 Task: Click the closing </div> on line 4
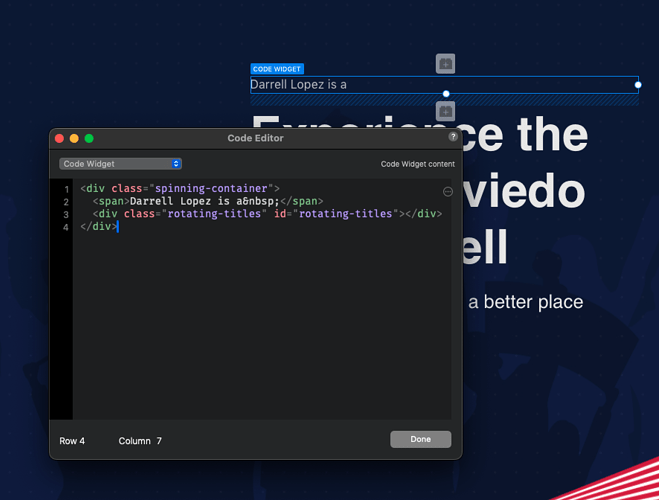pos(98,227)
